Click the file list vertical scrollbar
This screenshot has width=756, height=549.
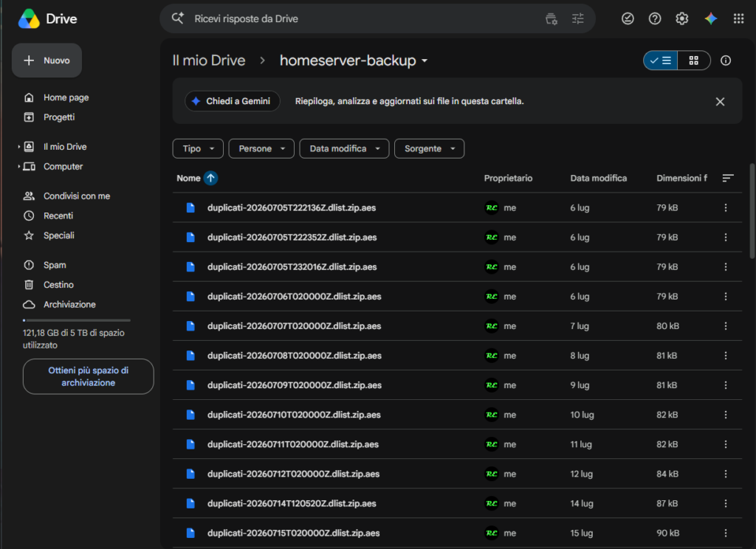point(752,211)
